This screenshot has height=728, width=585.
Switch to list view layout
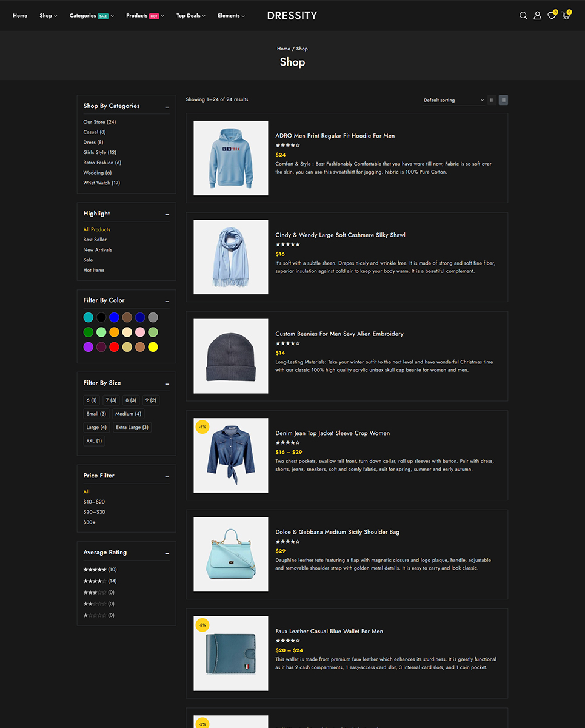503,100
